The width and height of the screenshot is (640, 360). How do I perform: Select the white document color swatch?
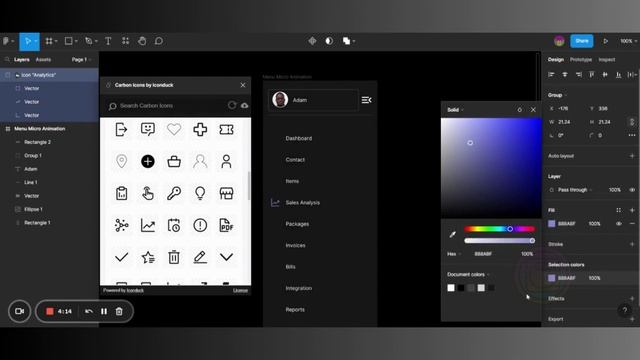(451, 288)
